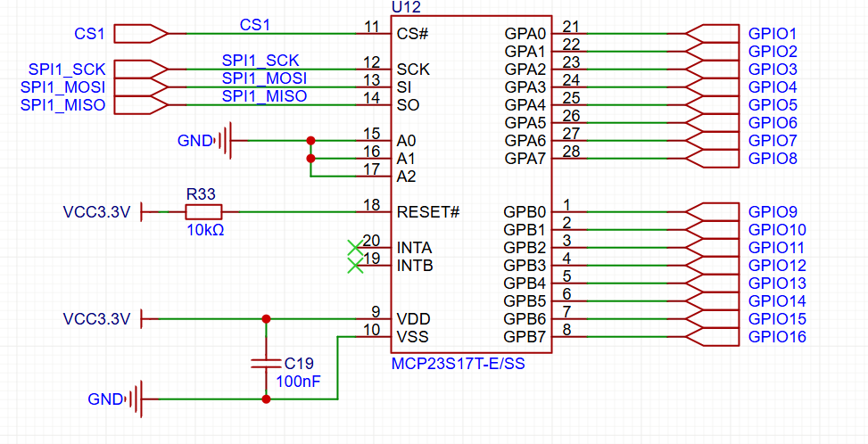Click the RESET# pin name inside U12
The height and width of the screenshot is (444, 868).
tap(428, 212)
